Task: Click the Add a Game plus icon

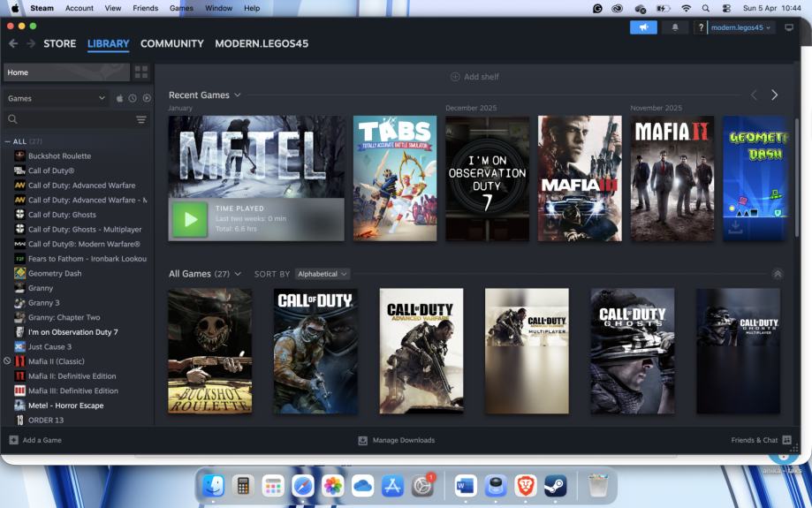Action: pos(13,440)
